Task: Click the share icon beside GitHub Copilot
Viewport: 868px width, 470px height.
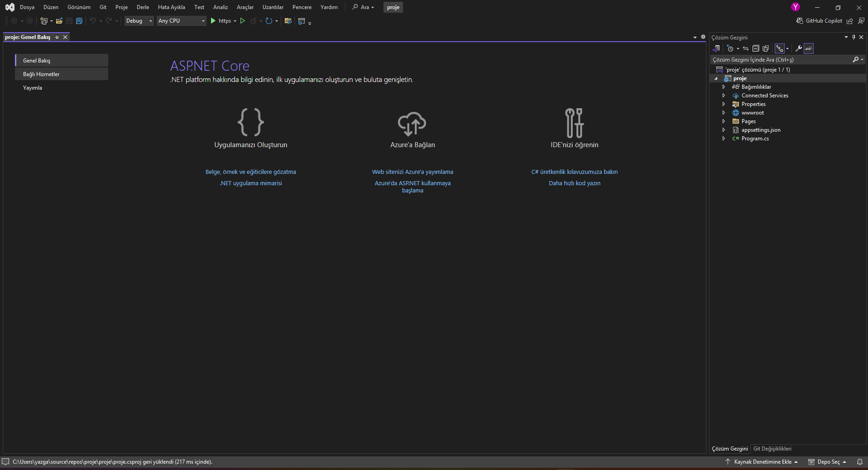Action: point(850,21)
